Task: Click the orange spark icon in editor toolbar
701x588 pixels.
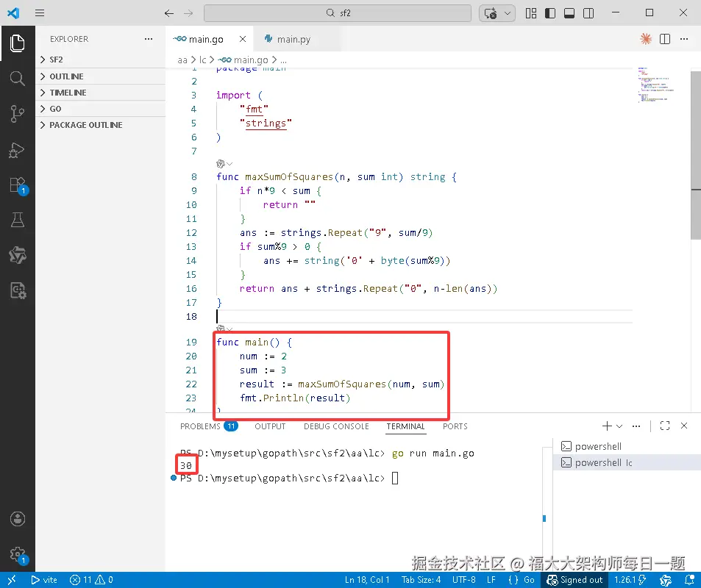Action: pos(646,39)
